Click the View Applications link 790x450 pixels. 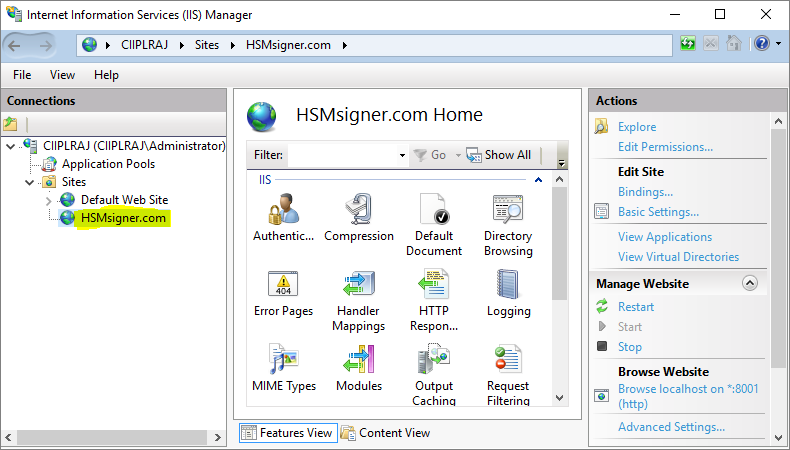click(x=665, y=237)
